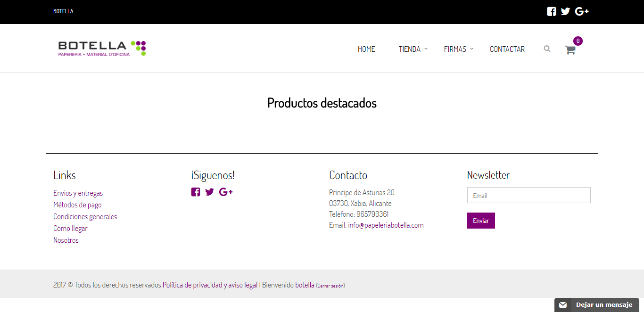The height and width of the screenshot is (312, 644).
Task: Click envelope icon in message widget
Action: pyautogui.click(x=562, y=305)
